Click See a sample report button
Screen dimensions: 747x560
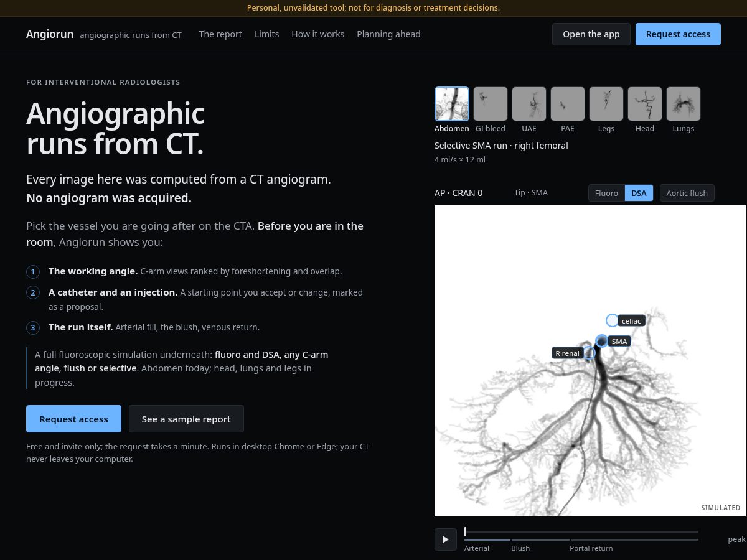186,419
